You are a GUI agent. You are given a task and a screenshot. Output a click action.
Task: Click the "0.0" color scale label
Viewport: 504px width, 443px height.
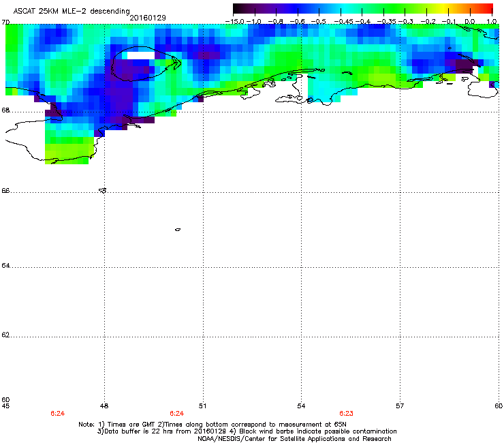point(470,22)
